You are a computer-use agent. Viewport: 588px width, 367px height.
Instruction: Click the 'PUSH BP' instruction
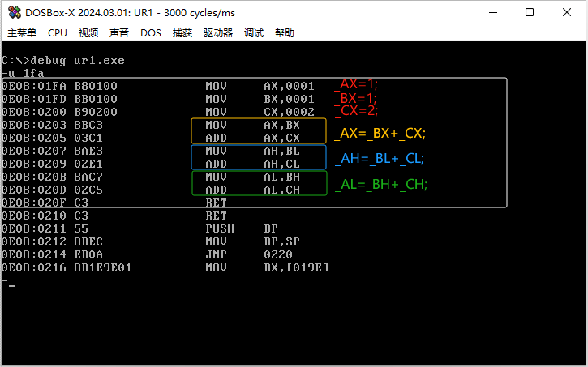tap(242, 228)
